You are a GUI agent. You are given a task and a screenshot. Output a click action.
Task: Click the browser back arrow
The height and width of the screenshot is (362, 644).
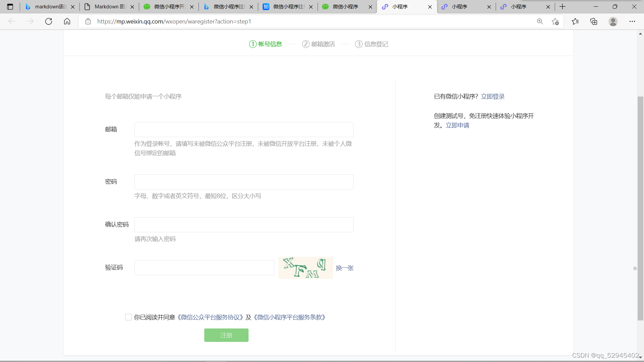coord(12,21)
